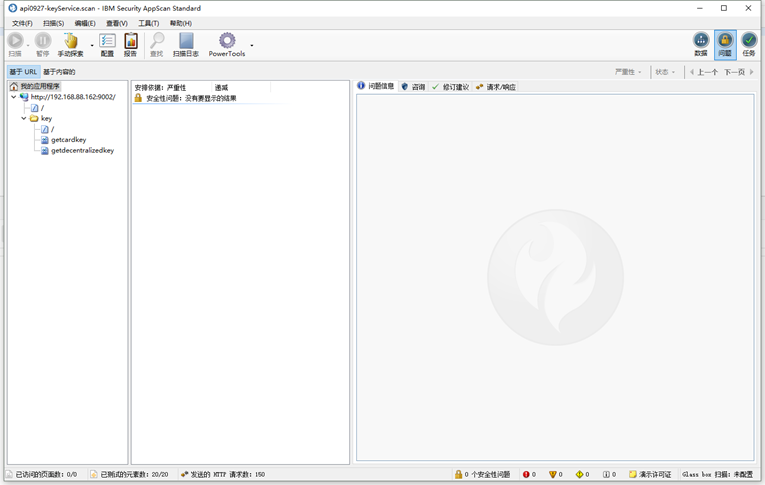Select the Request/Response tab
765x485 pixels.
pos(496,87)
